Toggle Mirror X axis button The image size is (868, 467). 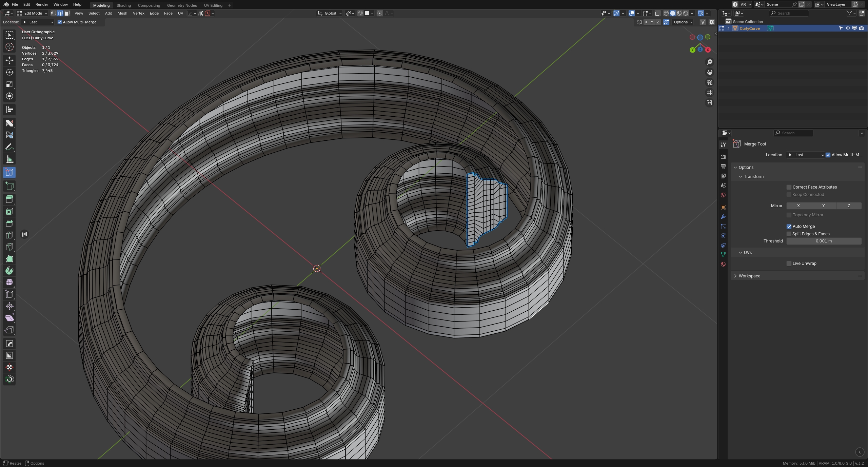click(798, 206)
